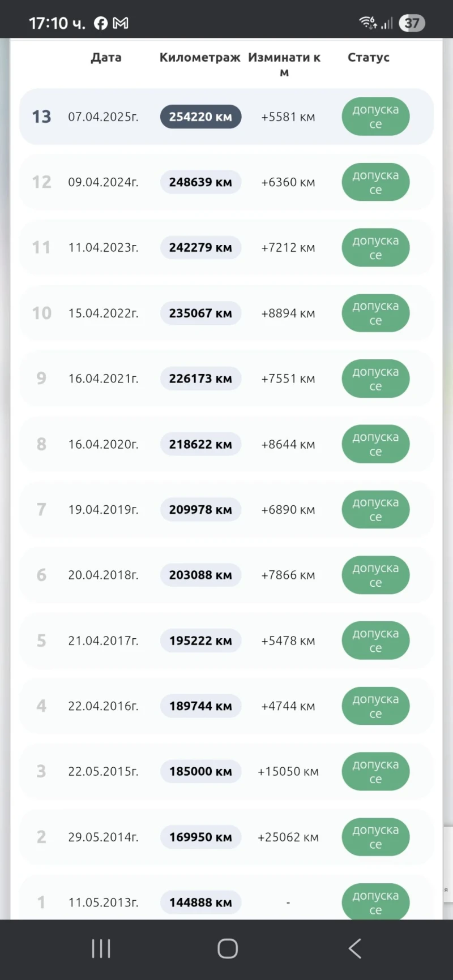
Task: Click the +15050 км difference value
Action: point(288,771)
